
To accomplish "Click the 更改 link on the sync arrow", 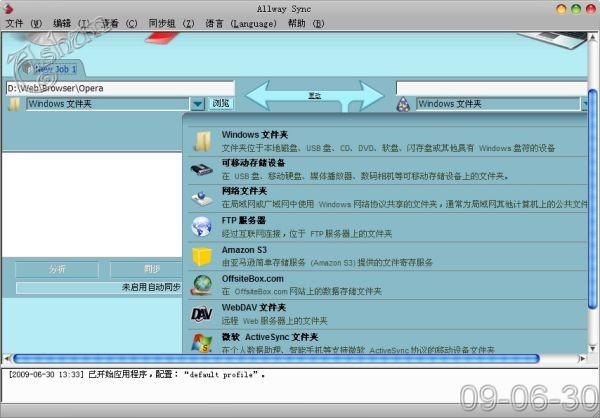I will (x=315, y=96).
